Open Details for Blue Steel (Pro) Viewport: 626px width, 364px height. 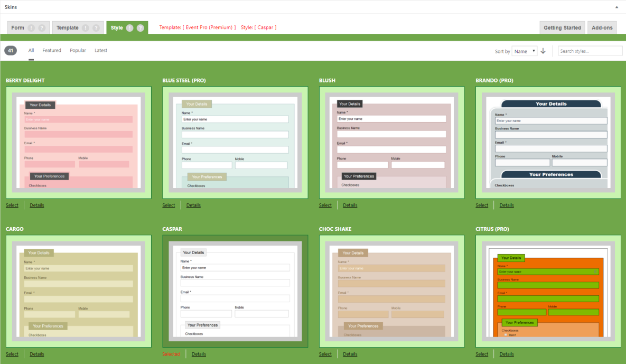pyautogui.click(x=193, y=206)
